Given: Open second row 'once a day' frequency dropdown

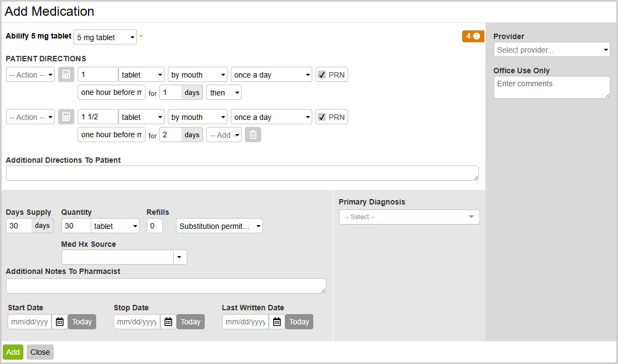Looking at the screenshot, I should (272, 117).
